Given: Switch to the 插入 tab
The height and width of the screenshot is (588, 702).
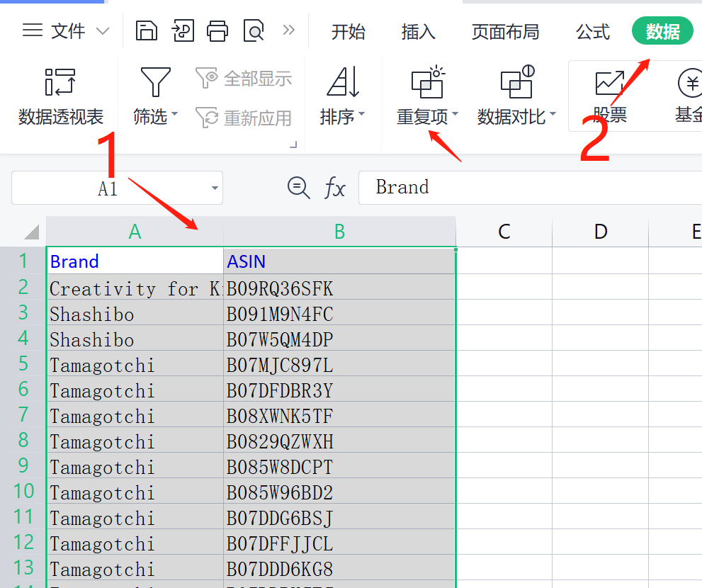Looking at the screenshot, I should 418,32.
